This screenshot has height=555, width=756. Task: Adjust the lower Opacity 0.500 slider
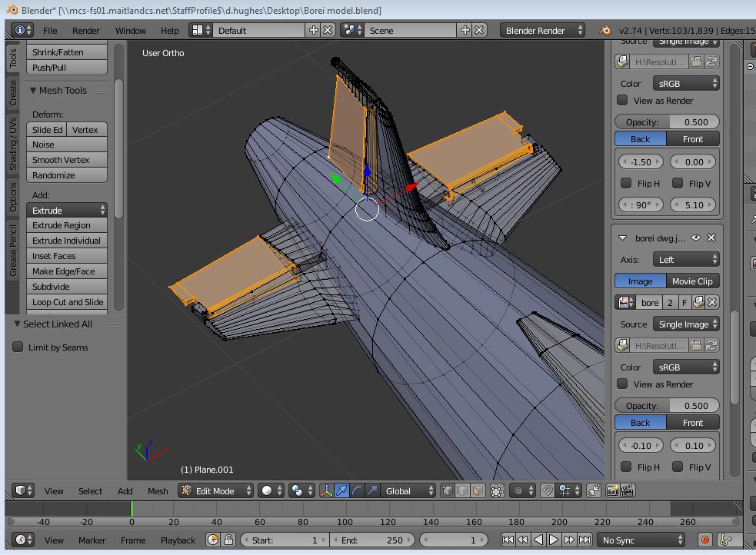(668, 406)
